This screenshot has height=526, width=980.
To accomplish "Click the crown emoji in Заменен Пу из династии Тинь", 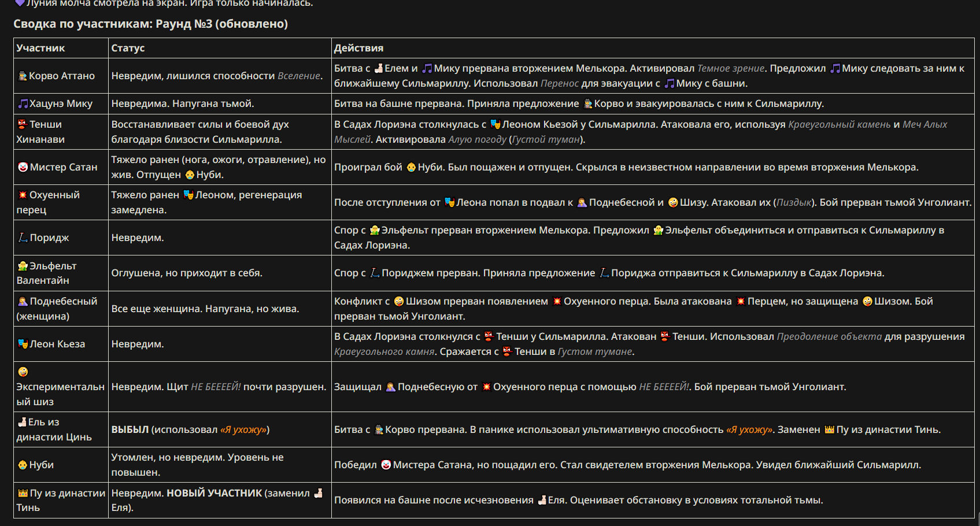I will 829,429.
